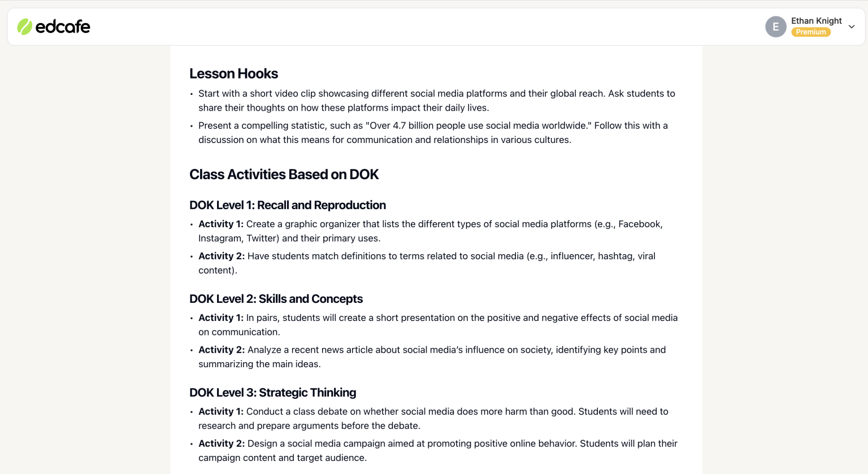The image size is (868, 474).
Task: Select Ethan Knight's avatar with the E initial
Action: pyautogui.click(x=775, y=27)
